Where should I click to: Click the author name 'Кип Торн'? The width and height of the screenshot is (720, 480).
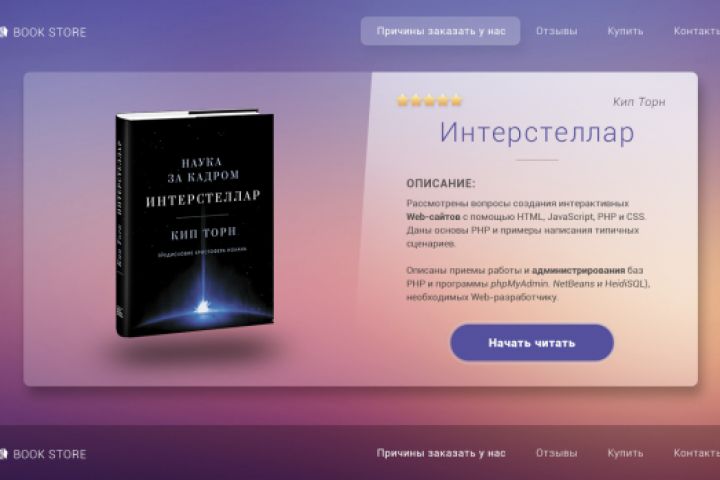(x=639, y=102)
